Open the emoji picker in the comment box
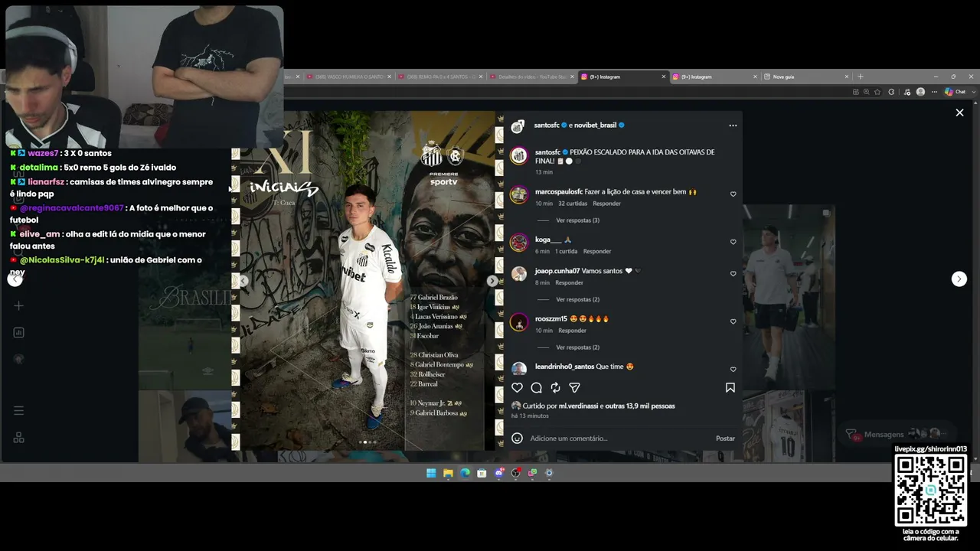 pyautogui.click(x=517, y=439)
